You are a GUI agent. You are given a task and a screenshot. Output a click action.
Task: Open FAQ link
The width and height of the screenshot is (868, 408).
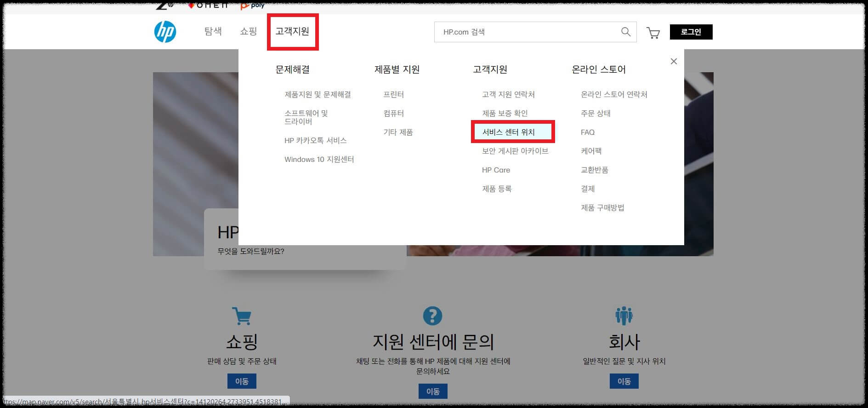tap(588, 132)
